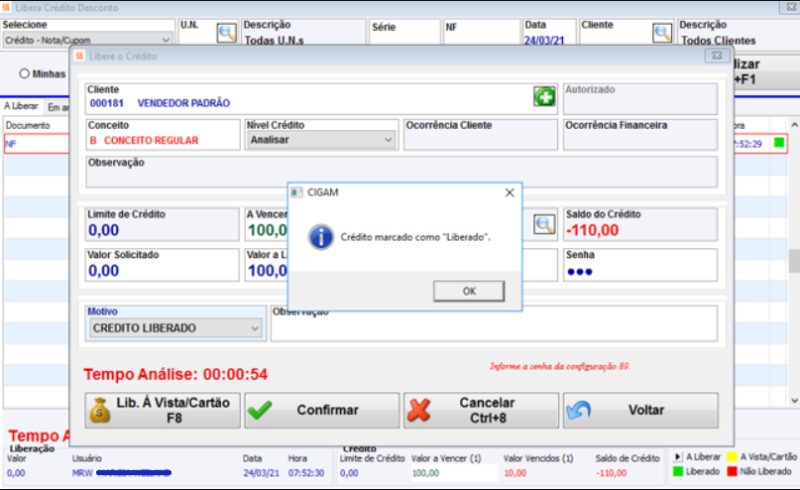
Task: Click the A Liberar arrow legend icon
Action: click(678, 457)
